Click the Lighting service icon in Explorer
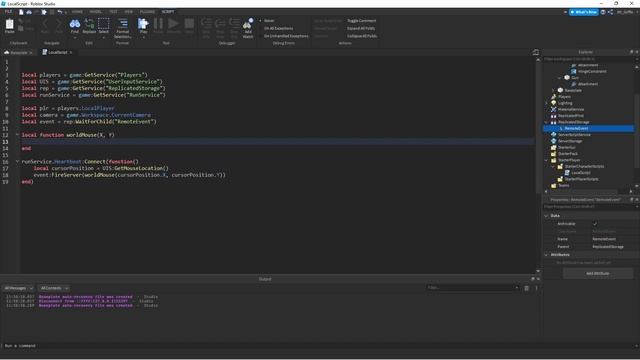The height and width of the screenshot is (360, 640). click(x=553, y=103)
